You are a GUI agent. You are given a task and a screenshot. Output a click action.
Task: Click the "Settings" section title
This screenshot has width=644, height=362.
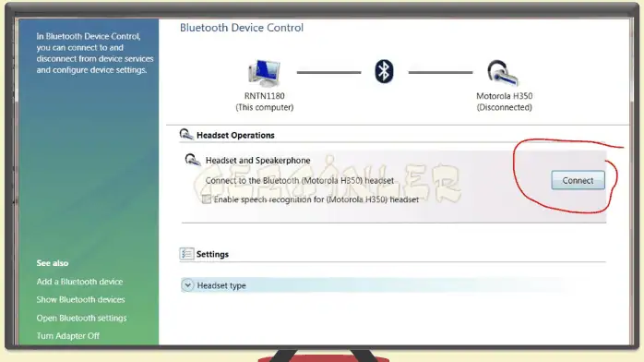(x=212, y=254)
